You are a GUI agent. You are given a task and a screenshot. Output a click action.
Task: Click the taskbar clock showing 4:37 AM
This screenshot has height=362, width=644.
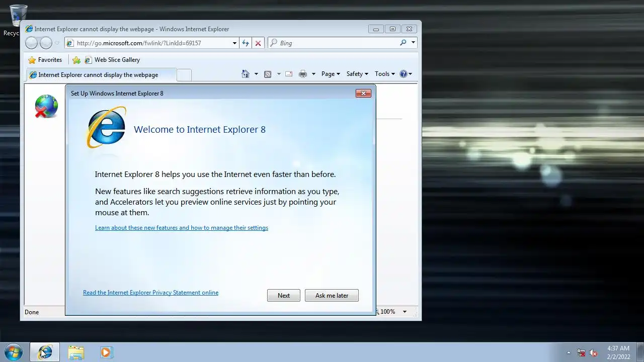618,352
